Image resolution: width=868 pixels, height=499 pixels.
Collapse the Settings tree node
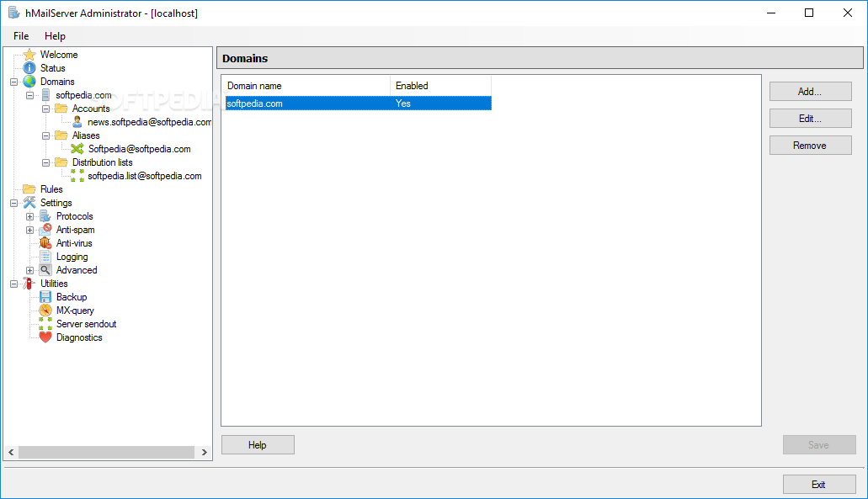(x=13, y=203)
